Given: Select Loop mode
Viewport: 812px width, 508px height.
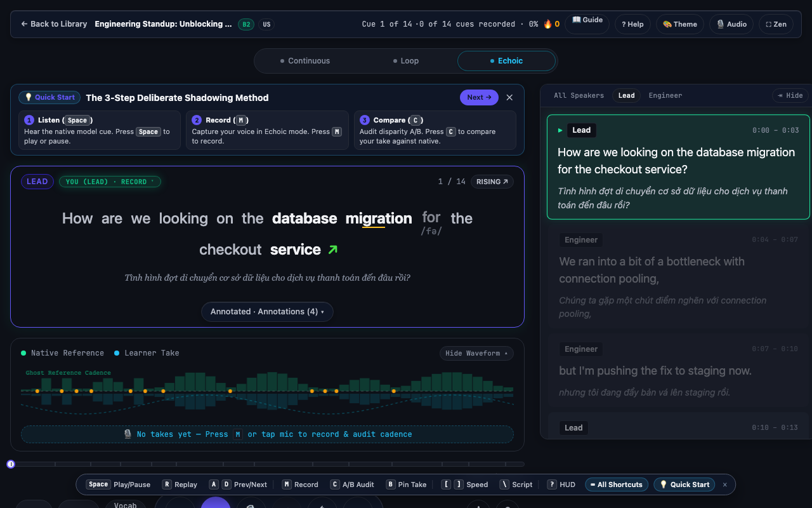Looking at the screenshot, I should tap(406, 61).
